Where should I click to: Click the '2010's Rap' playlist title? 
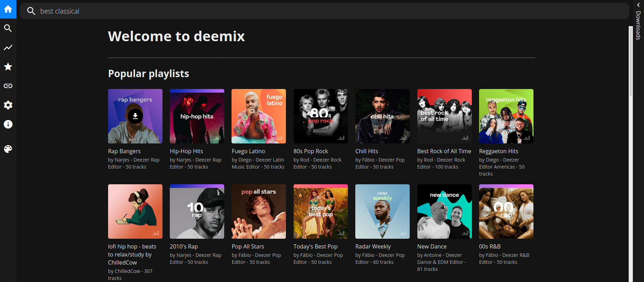click(x=184, y=246)
